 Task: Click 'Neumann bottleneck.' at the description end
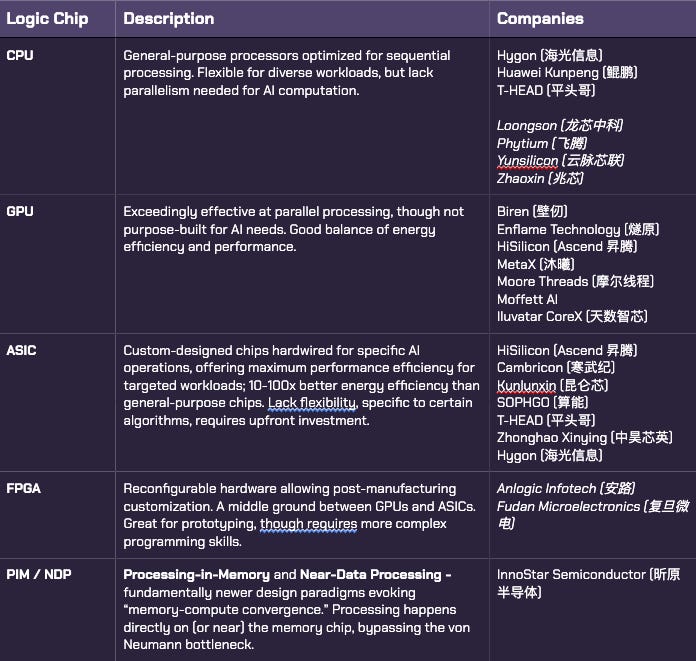(189, 645)
